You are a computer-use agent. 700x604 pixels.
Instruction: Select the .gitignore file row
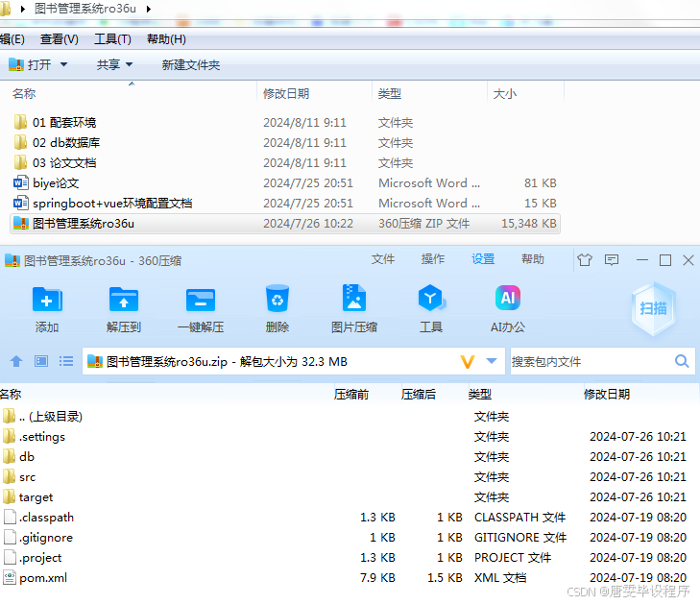[349, 537]
